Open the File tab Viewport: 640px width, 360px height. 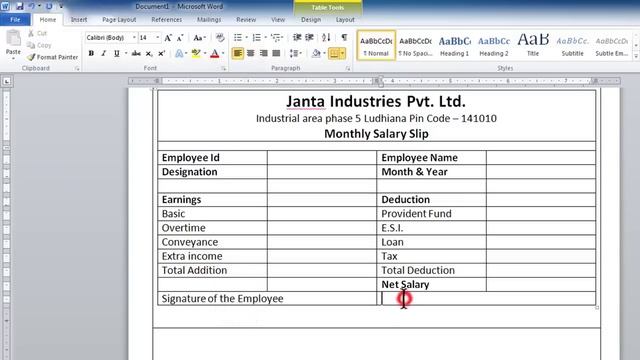click(x=15, y=20)
